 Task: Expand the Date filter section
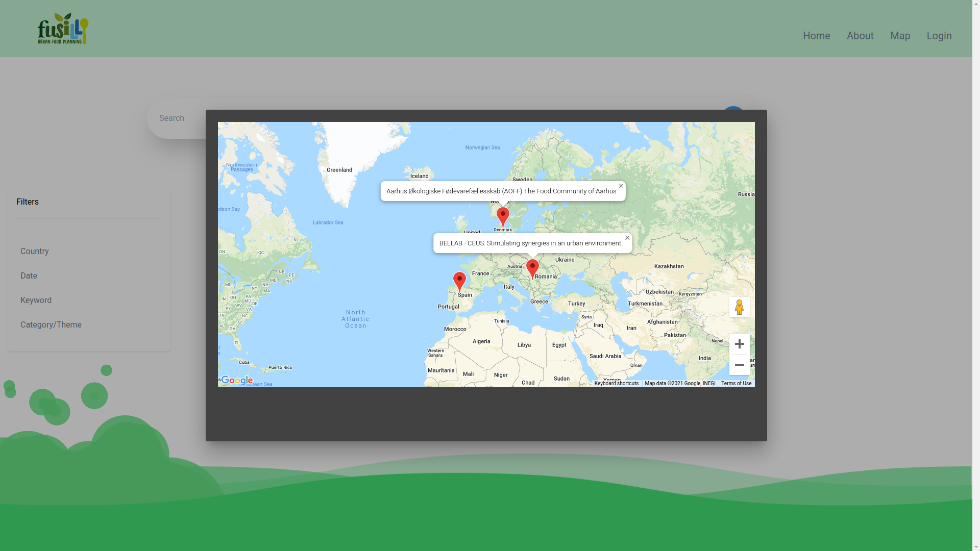pyautogui.click(x=28, y=275)
